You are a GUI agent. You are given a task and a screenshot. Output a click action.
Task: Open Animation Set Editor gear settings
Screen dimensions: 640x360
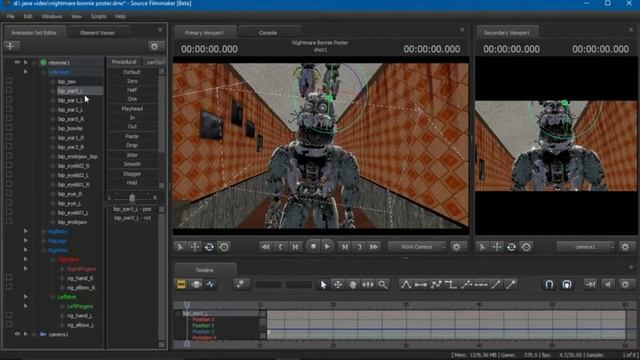point(155,47)
